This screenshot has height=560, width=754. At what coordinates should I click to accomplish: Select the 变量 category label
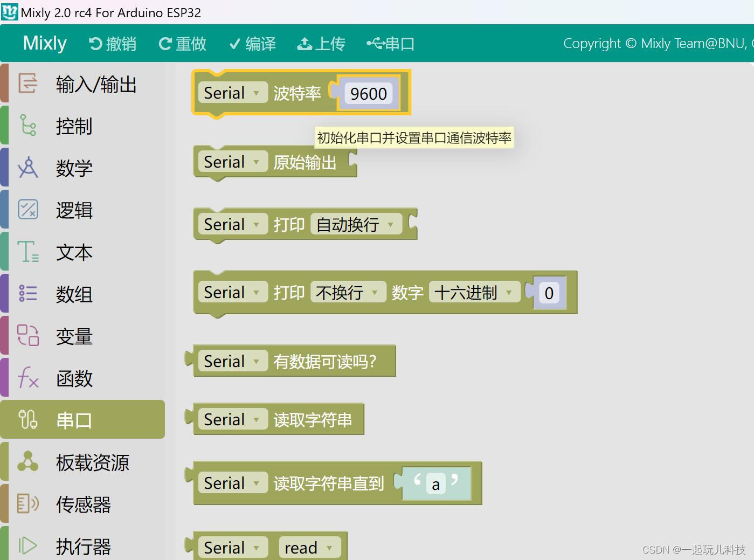[x=74, y=336]
